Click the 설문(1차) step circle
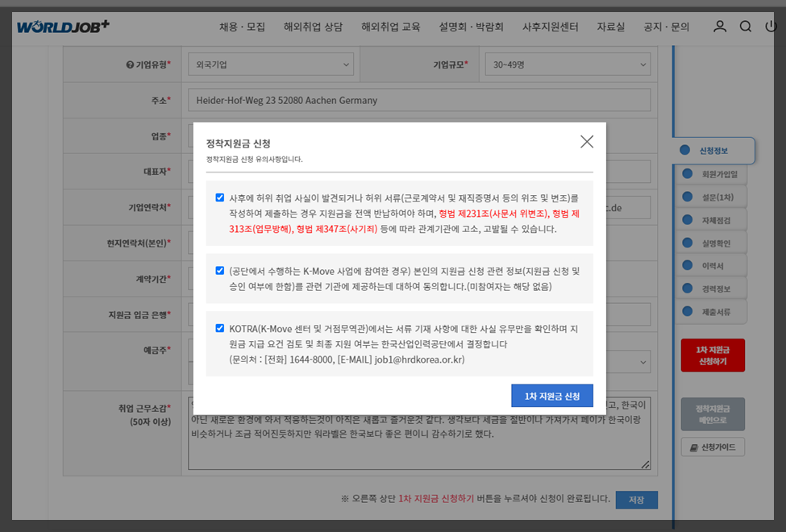The height and width of the screenshot is (532, 786). (688, 197)
